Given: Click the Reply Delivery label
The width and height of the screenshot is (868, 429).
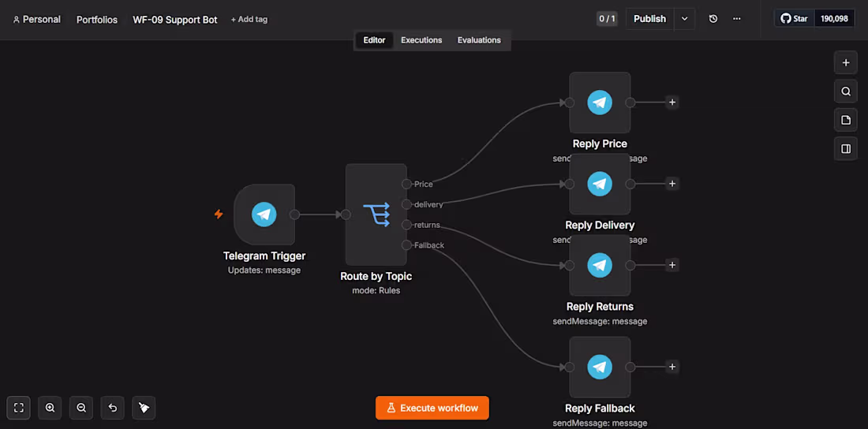Looking at the screenshot, I should pos(600,226).
